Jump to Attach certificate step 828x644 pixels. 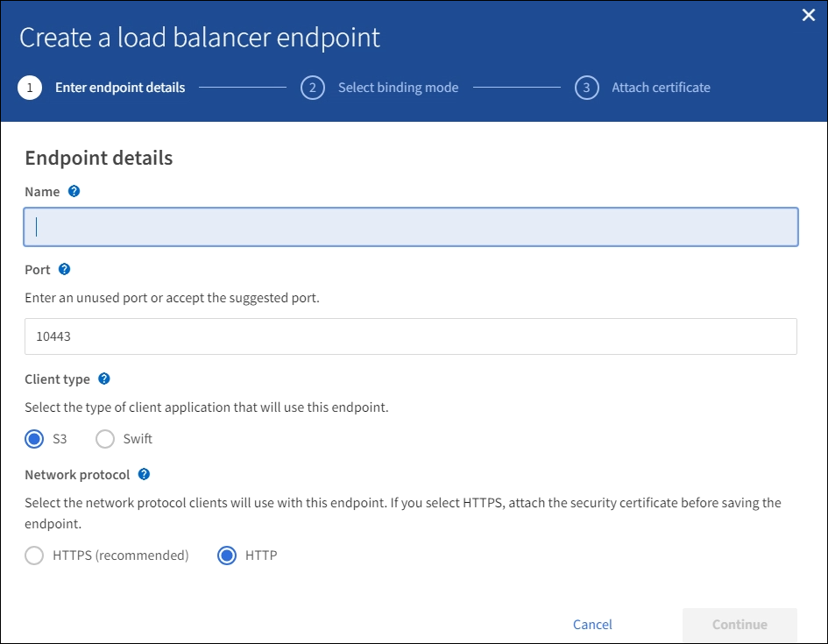[661, 88]
